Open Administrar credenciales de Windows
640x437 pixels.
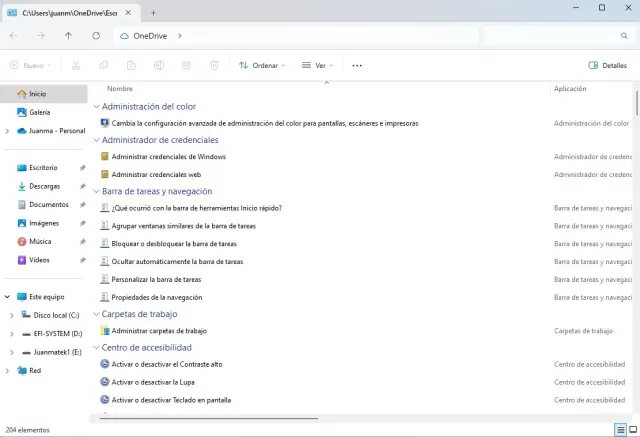click(168, 157)
